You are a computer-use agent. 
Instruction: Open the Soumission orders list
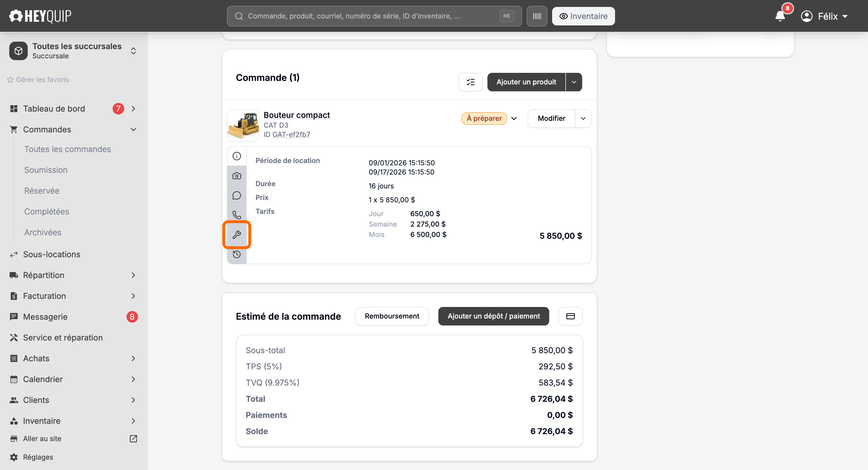(46, 170)
